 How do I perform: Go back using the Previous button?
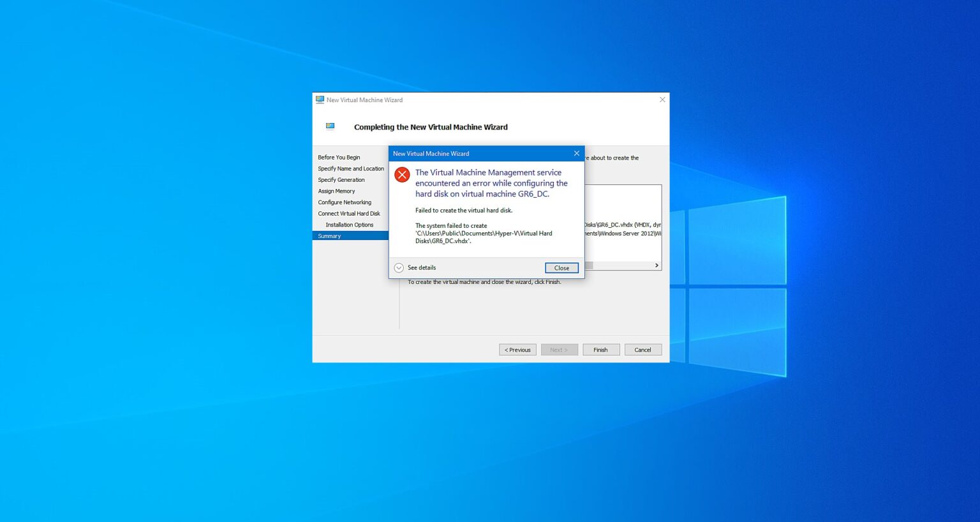[x=517, y=349]
